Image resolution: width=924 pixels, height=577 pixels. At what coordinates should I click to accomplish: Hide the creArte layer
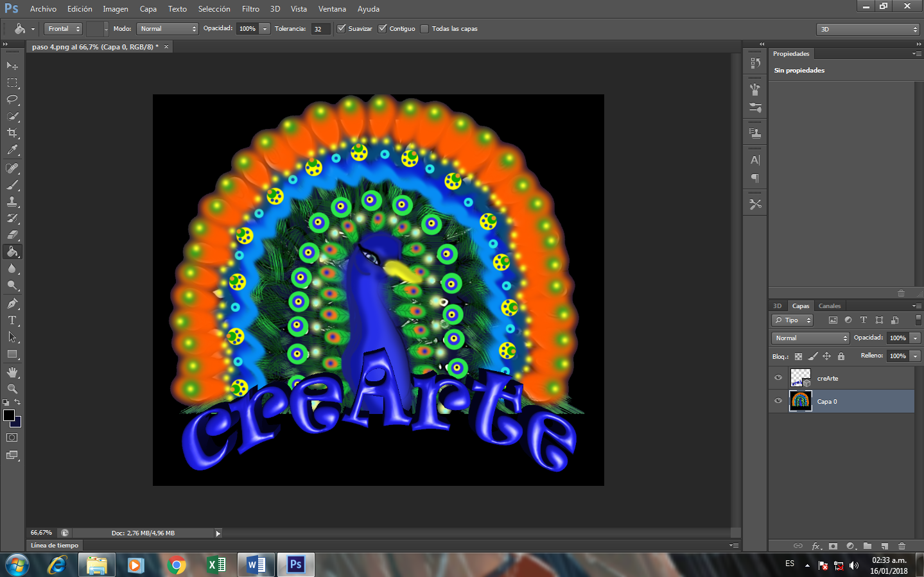pos(778,378)
